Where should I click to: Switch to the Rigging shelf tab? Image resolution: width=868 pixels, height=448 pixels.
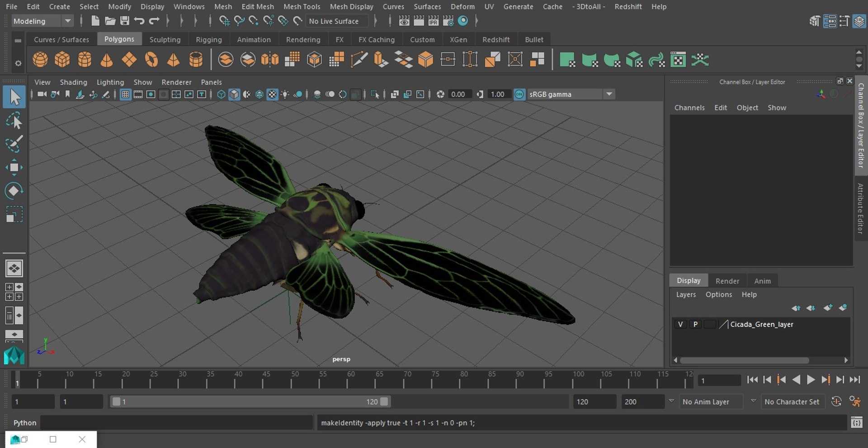point(209,39)
